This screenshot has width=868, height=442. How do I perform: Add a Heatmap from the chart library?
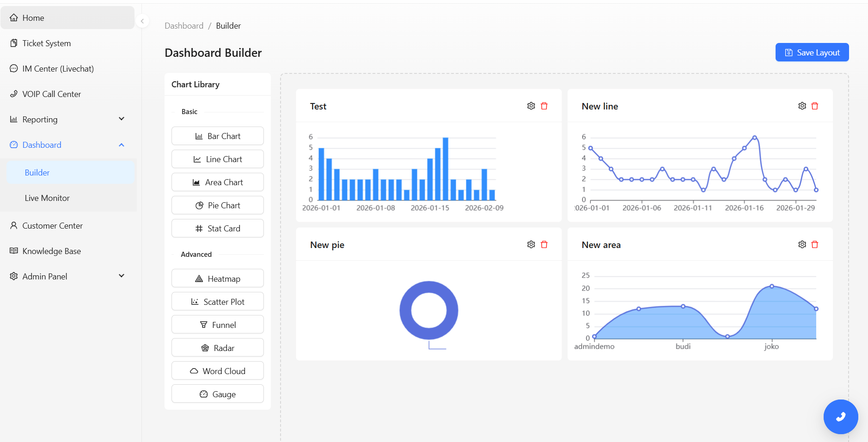click(x=217, y=278)
